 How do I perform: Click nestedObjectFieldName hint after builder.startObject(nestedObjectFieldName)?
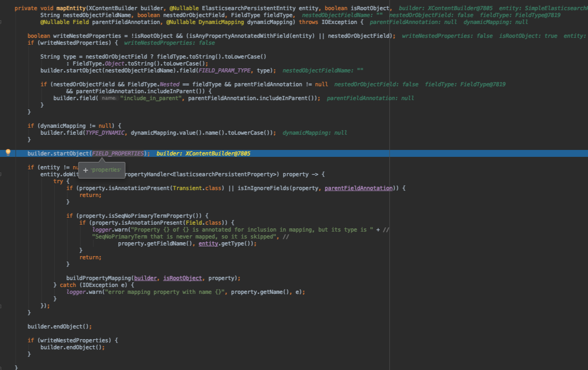click(x=323, y=71)
